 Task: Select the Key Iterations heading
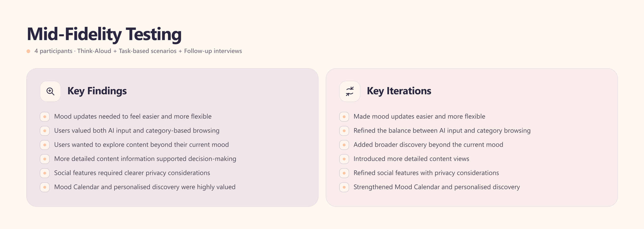pyautogui.click(x=399, y=91)
